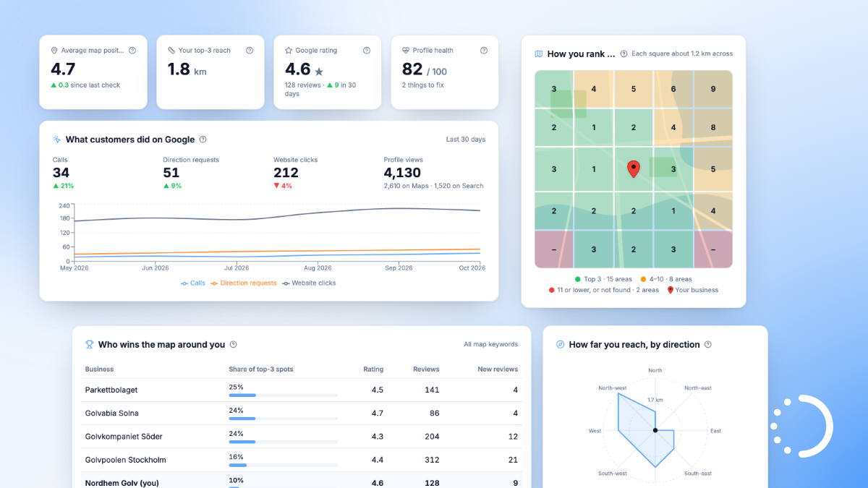Click star outline icon on Google rating card
This screenshot has width=868, height=488.
[289, 51]
